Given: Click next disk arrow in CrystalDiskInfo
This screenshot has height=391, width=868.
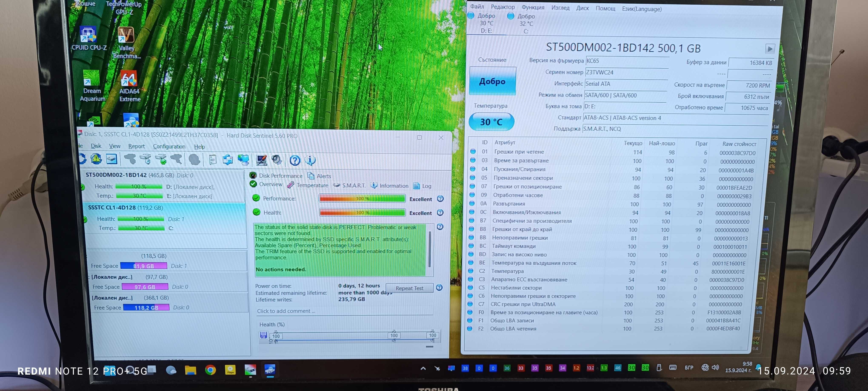Looking at the screenshot, I should click(x=770, y=49).
